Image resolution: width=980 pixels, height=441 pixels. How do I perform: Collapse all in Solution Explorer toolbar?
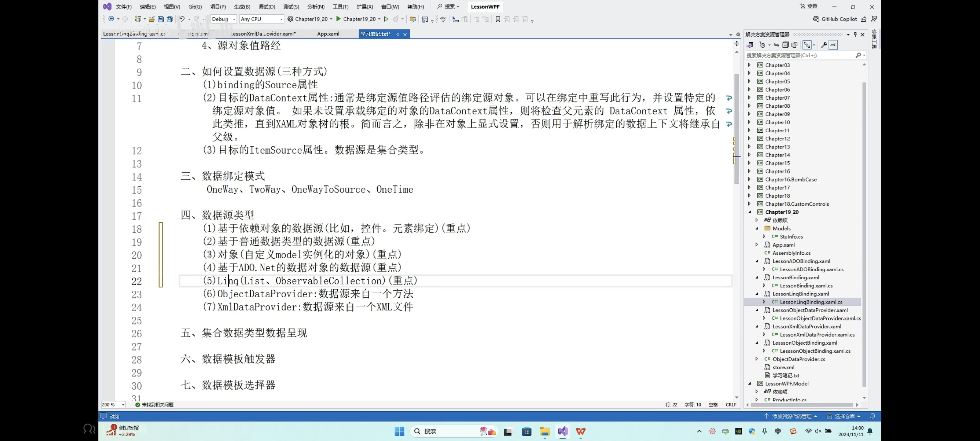coord(785,45)
